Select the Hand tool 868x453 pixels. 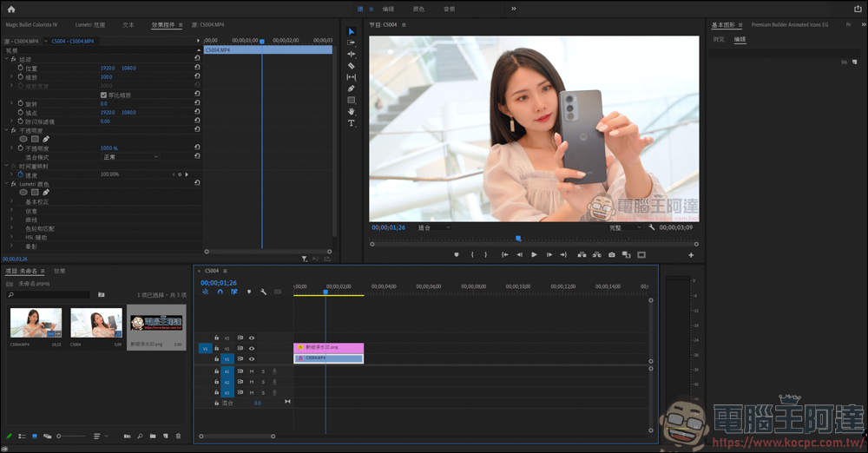pos(351,112)
